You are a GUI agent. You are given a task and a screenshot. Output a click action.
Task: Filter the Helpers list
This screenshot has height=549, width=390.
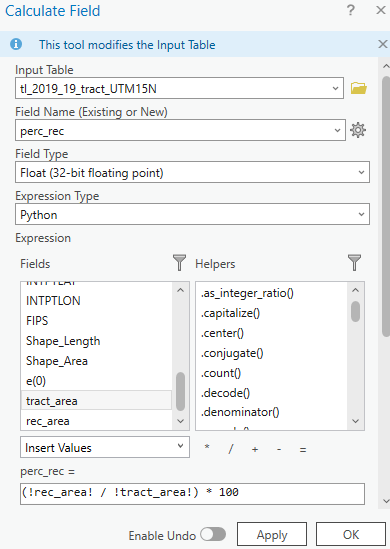(x=354, y=263)
